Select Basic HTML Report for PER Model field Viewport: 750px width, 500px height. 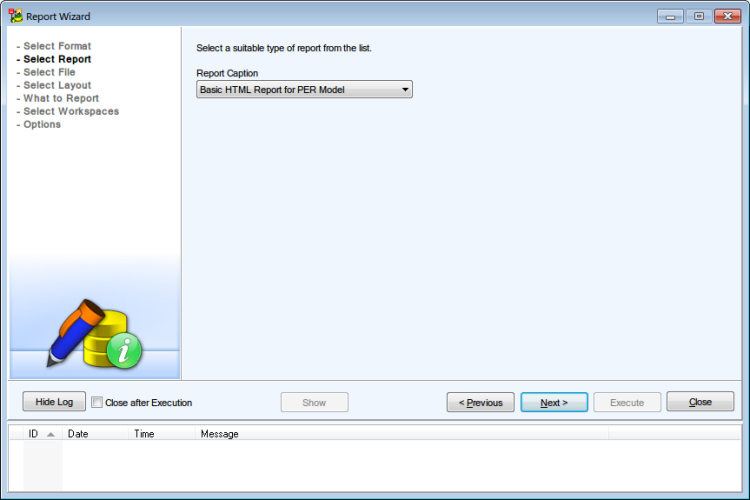304,89
